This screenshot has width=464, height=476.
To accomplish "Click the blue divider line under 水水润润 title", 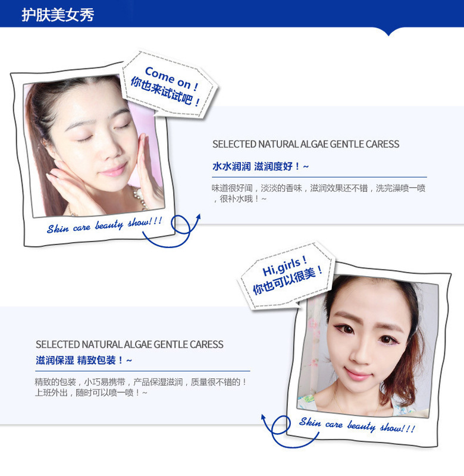I will pos(319,177).
